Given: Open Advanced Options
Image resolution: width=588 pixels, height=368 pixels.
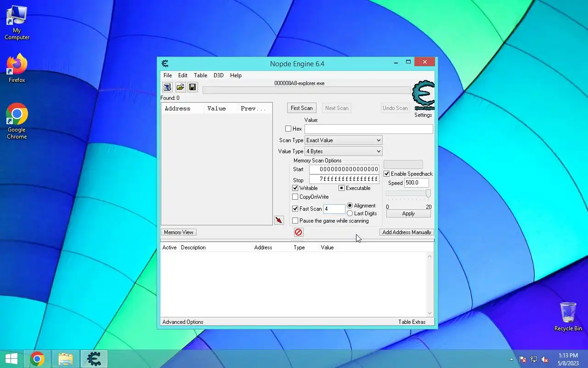Looking at the screenshot, I should coord(183,322).
